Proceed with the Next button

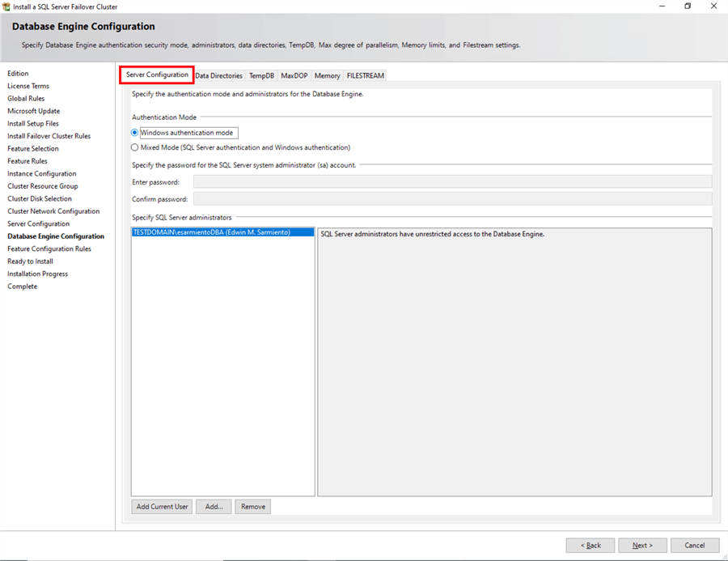coord(642,545)
